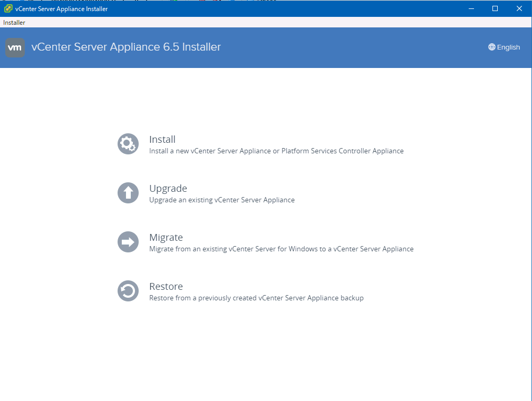Viewport: 532px width, 401px height.
Task: Select the Install option heading
Action: point(162,139)
